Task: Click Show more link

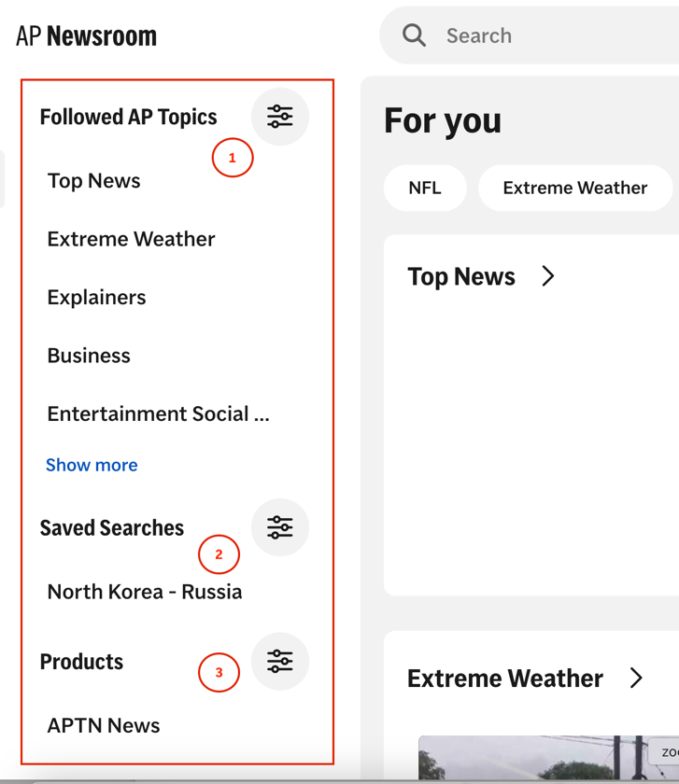Action: pyautogui.click(x=92, y=465)
